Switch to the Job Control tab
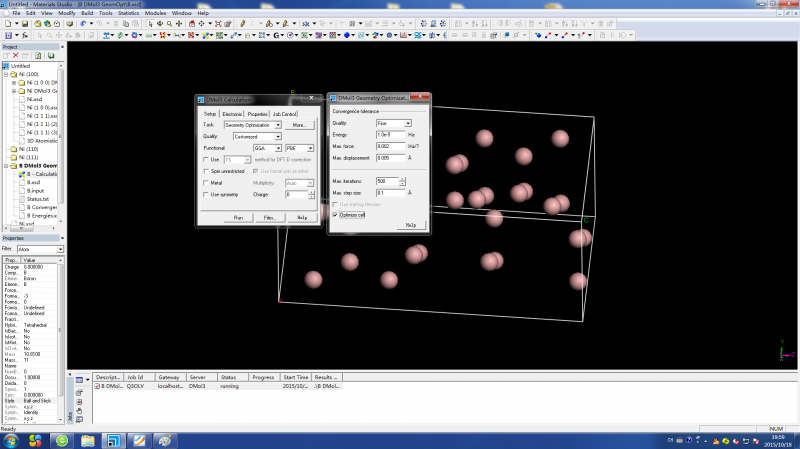Screen dimensions: 800x449 pyautogui.click(x=284, y=114)
